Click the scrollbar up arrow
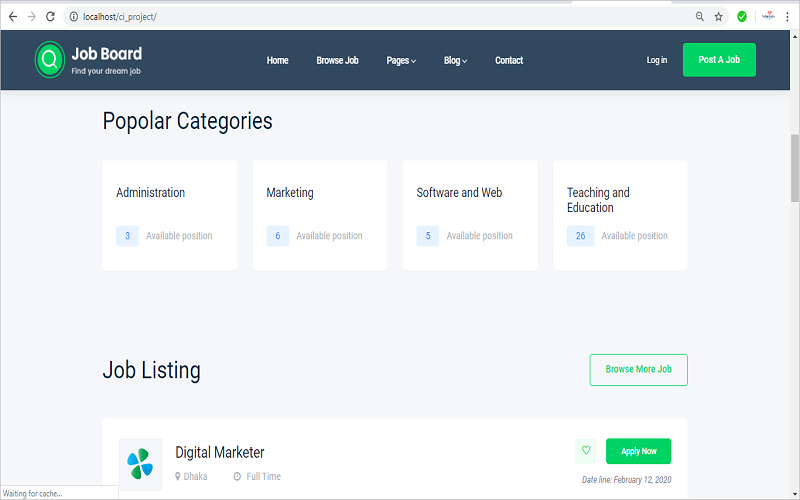Image resolution: width=800 pixels, height=500 pixels. coord(795,36)
